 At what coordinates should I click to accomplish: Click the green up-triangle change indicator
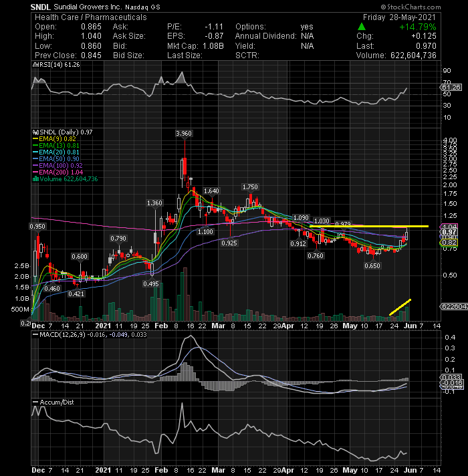click(362, 27)
